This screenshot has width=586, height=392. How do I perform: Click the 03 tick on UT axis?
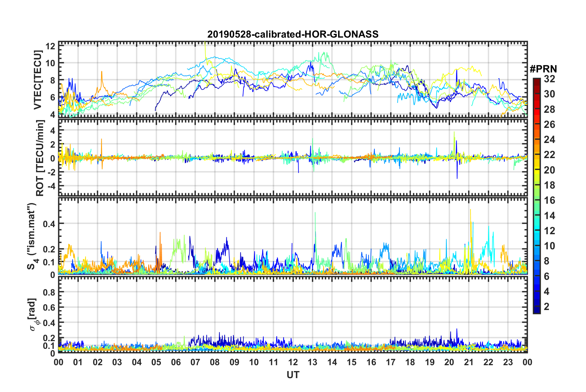(117, 362)
